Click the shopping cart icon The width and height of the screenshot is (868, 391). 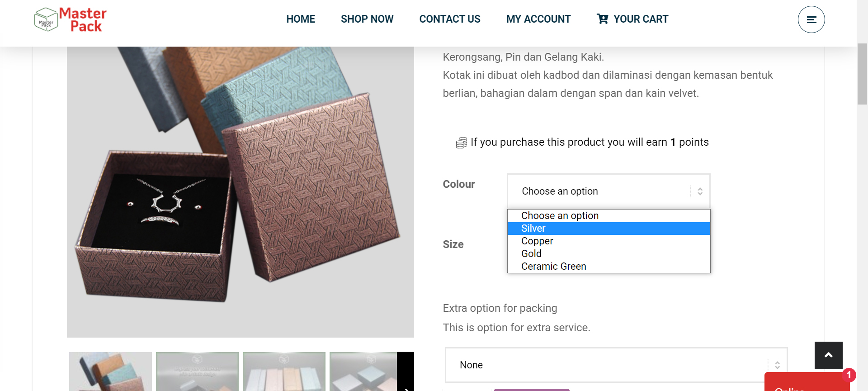[603, 19]
